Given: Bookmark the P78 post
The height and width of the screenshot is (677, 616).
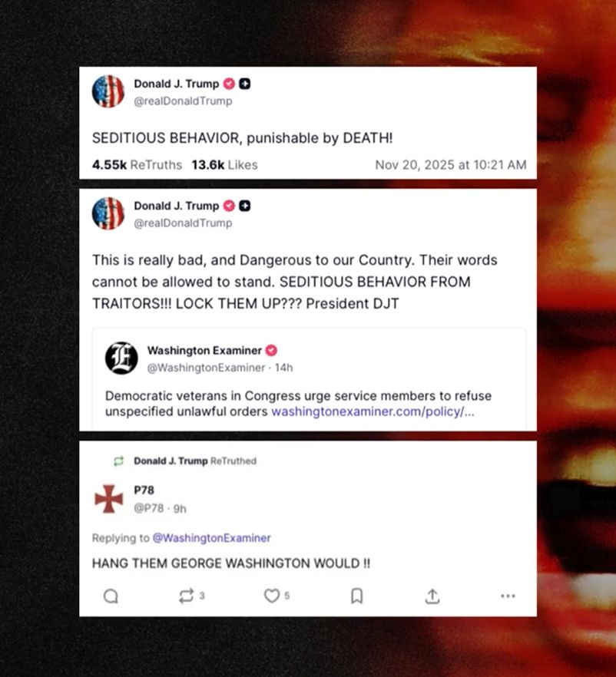Looking at the screenshot, I should click(x=357, y=596).
